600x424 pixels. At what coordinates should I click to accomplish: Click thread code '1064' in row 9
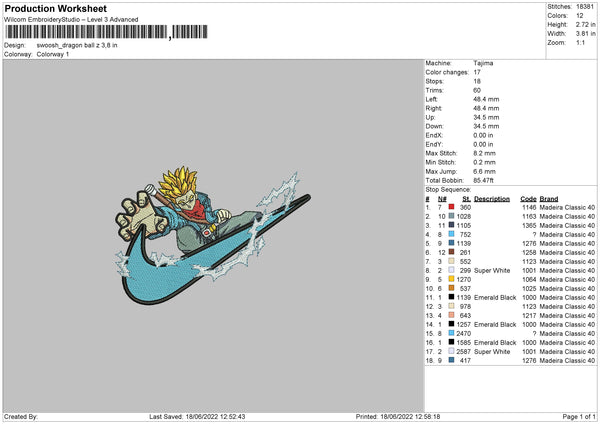tap(529, 279)
